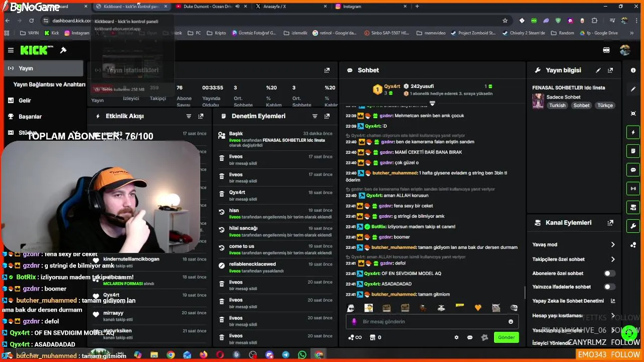Click the gavel moderator icon beside Kick logo
Viewport: 644px width, 362px height.
click(x=63, y=50)
